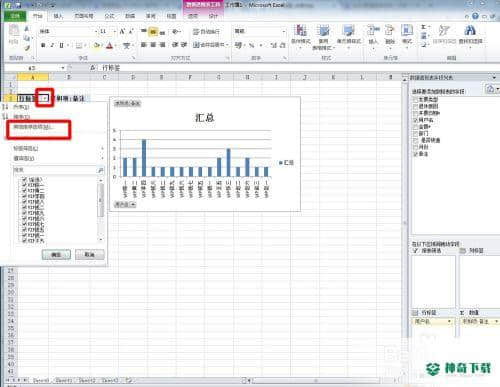
Task: Expand the font size dropdown
Action: 114,31
